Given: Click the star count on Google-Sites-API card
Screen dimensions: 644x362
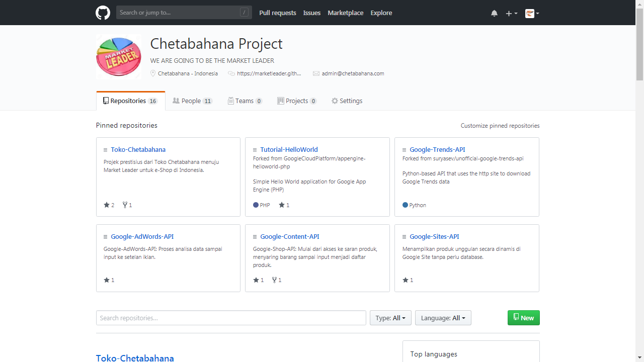Looking at the screenshot, I should pyautogui.click(x=408, y=280).
